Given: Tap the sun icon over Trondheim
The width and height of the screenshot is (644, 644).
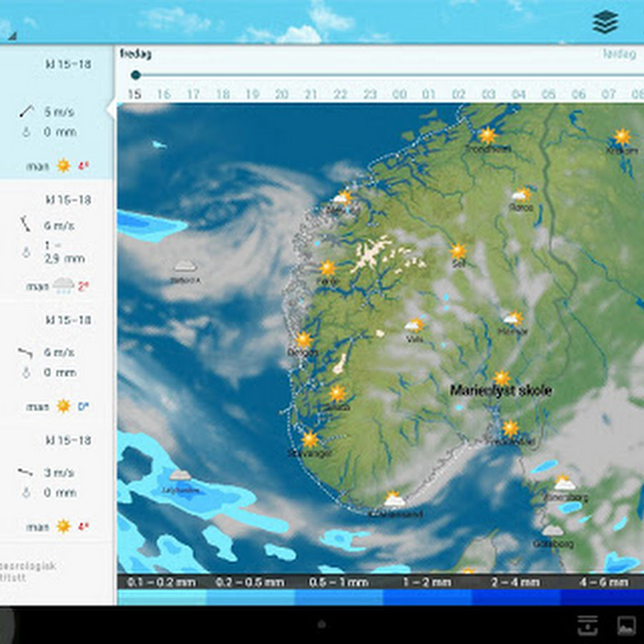Looking at the screenshot, I should click(487, 135).
